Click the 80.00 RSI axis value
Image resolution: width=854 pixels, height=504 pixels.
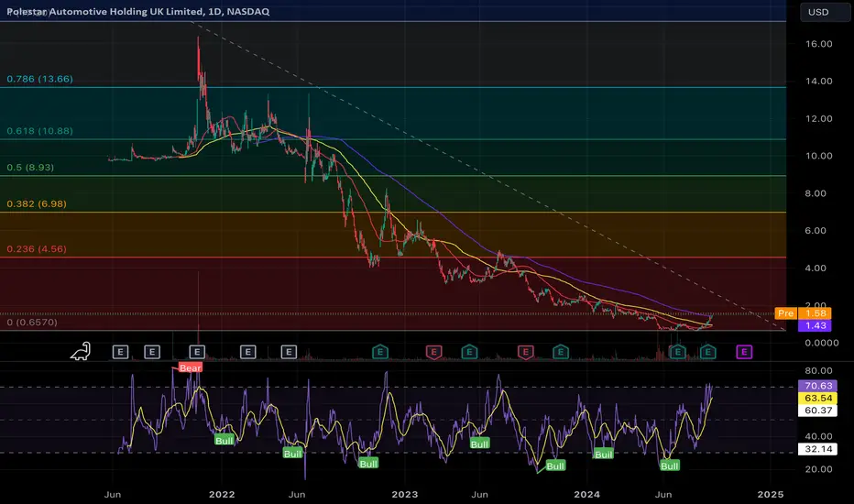(x=818, y=370)
